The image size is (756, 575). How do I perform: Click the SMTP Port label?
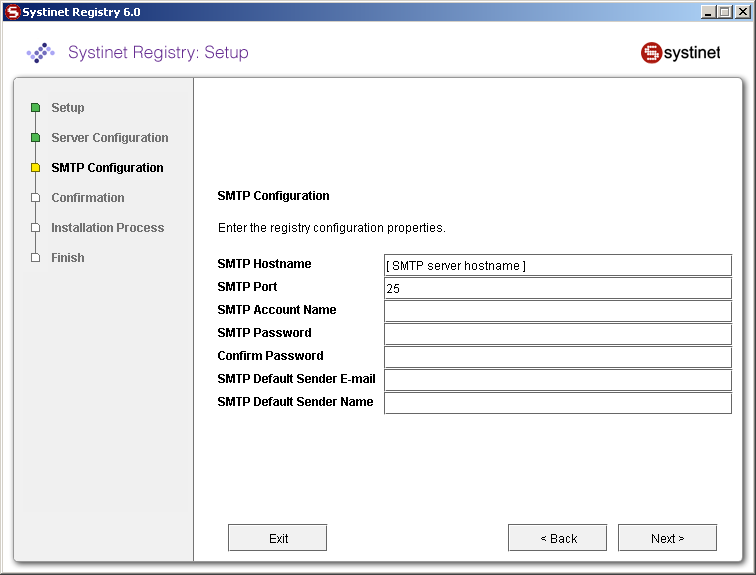247,287
